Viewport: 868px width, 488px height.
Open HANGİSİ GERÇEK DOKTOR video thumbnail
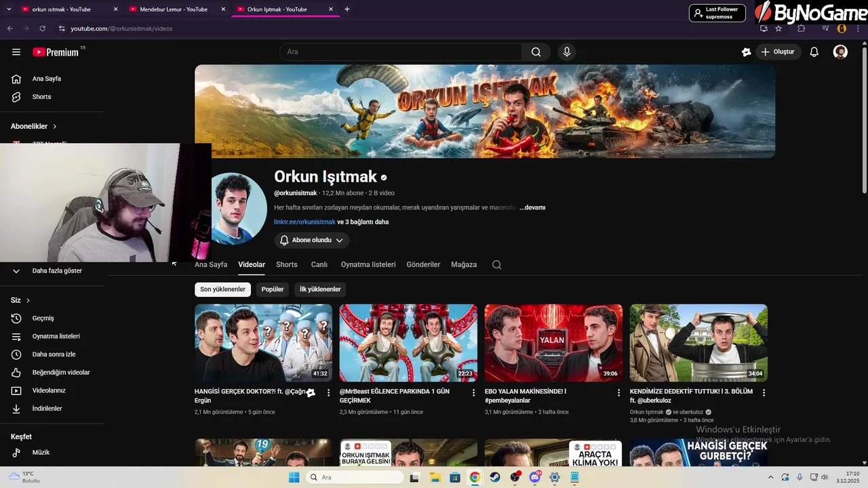coord(263,343)
